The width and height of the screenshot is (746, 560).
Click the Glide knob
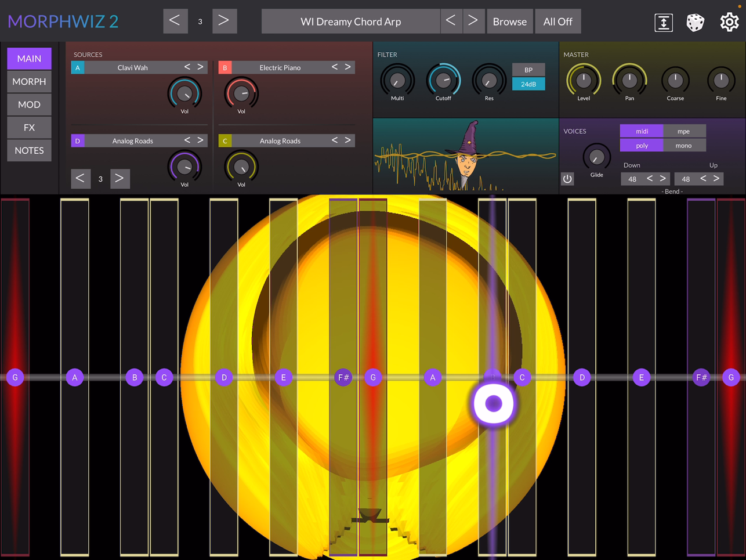point(596,157)
